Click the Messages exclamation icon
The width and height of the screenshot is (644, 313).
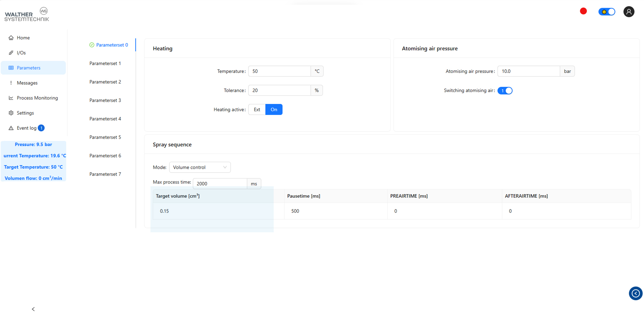11,83
